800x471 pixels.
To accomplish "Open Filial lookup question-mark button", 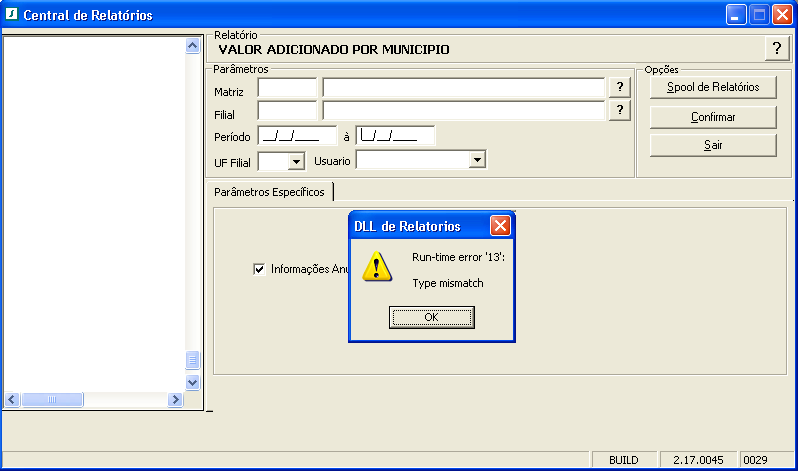I will click(619, 110).
